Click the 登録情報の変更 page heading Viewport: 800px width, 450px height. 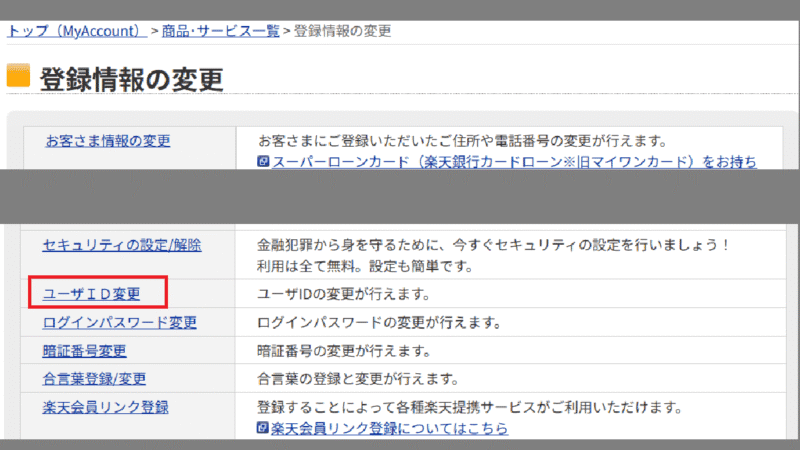(132, 80)
